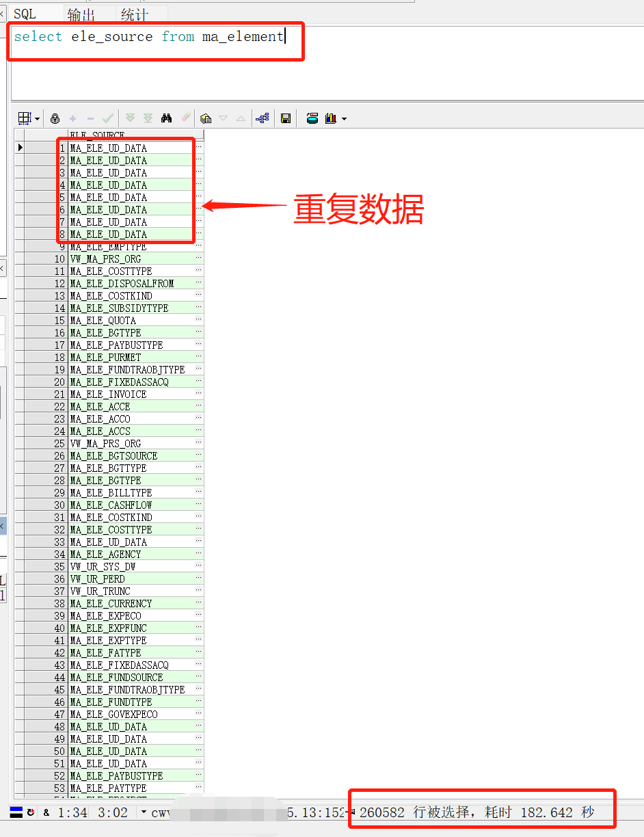Viewport: 644px width, 837px height.
Task: Click the query by example icon
Action: [x=206, y=119]
